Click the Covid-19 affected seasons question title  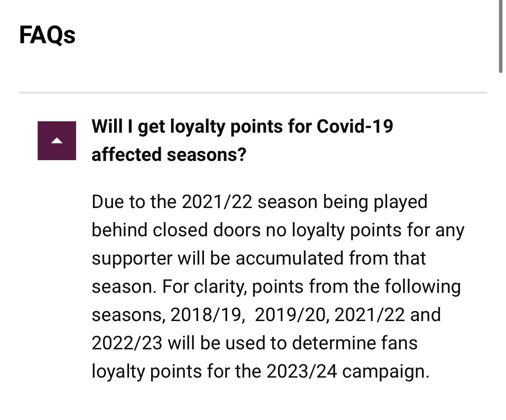coord(242,140)
